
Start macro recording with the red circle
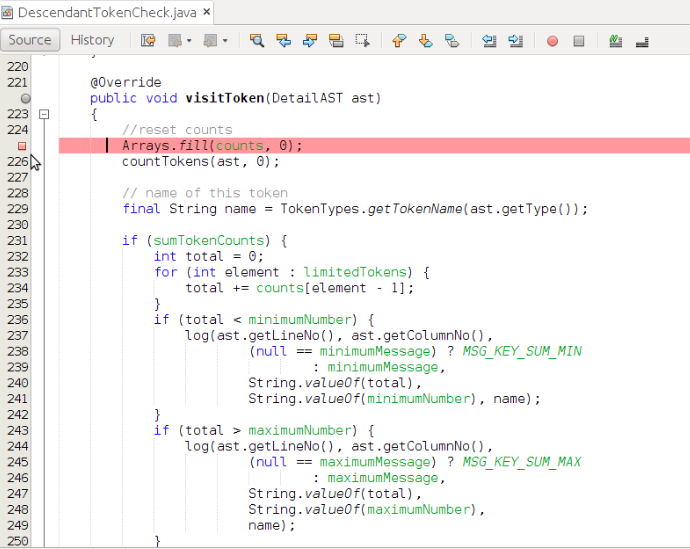552,41
